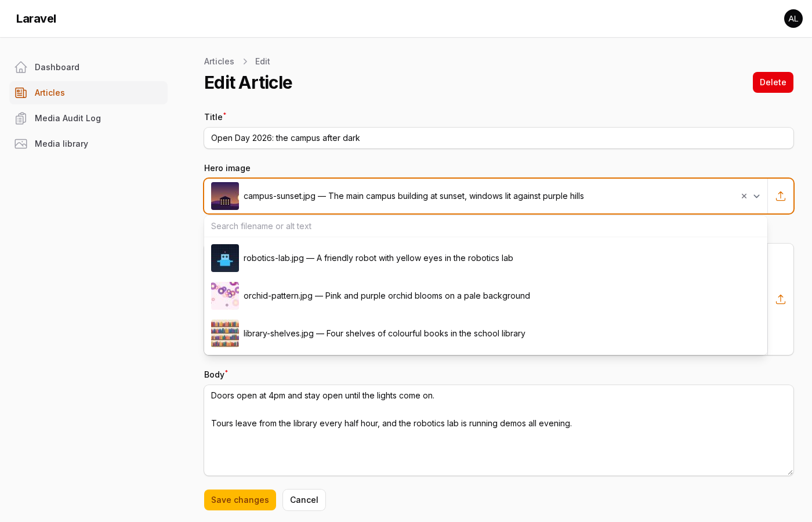Select the library-shelves.jpg thumbnail

pos(225,333)
